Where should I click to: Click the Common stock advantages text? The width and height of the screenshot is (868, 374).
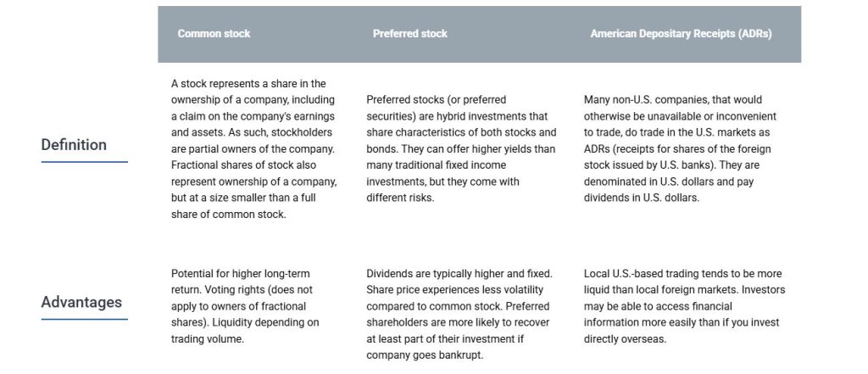tap(246, 306)
